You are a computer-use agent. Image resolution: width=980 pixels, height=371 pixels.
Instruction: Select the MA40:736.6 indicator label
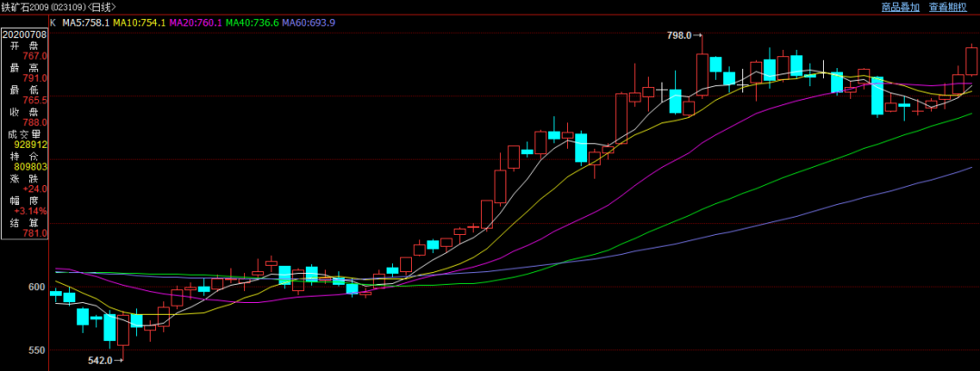(x=252, y=23)
